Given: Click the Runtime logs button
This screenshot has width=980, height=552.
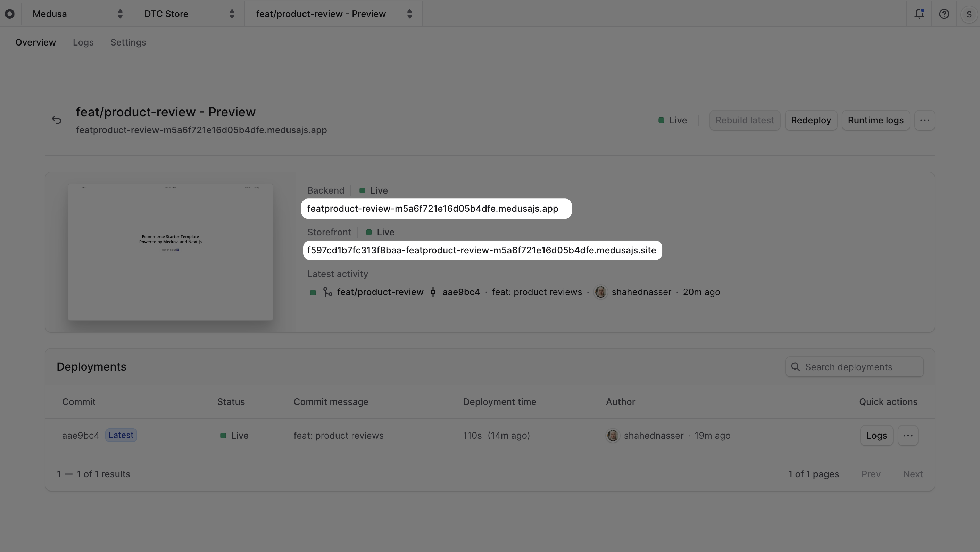Looking at the screenshot, I should coord(875,120).
